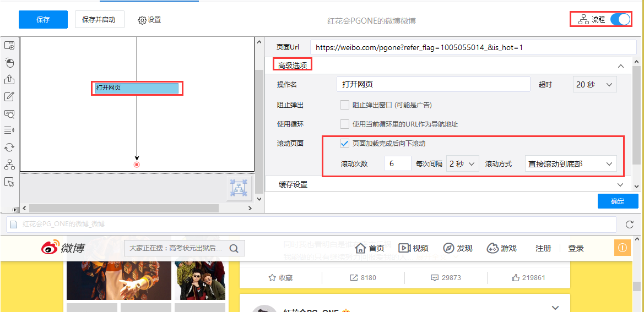Image resolution: width=644 pixels, height=312 pixels.
Task: Click the 收藏 star favorite icon on post
Action: [272, 277]
